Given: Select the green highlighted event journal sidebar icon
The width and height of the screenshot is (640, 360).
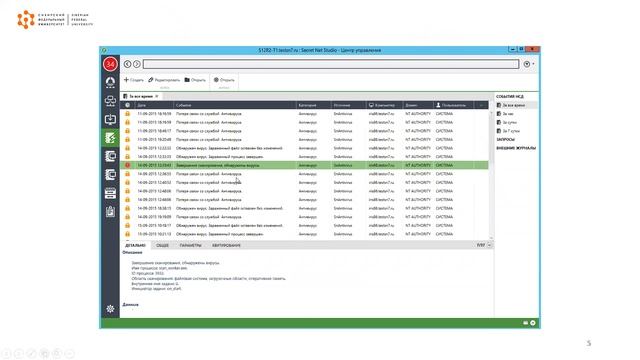Looking at the screenshot, I should pyautogui.click(x=110, y=138).
